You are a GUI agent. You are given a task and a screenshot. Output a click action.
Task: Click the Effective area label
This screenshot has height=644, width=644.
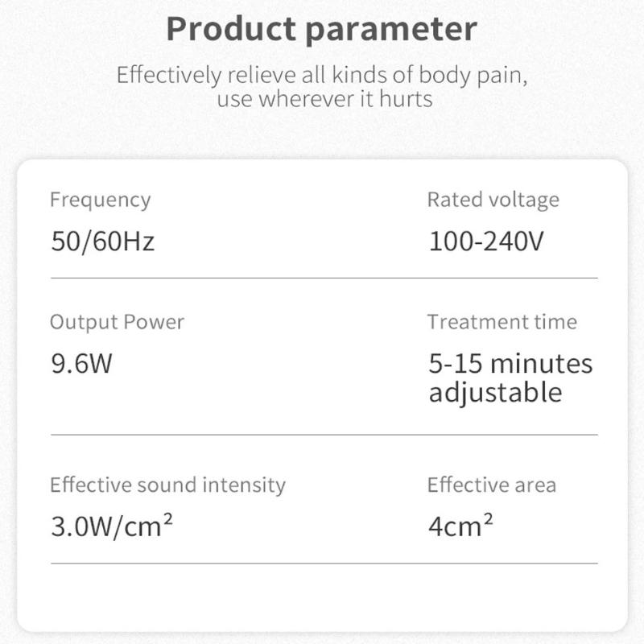click(491, 485)
